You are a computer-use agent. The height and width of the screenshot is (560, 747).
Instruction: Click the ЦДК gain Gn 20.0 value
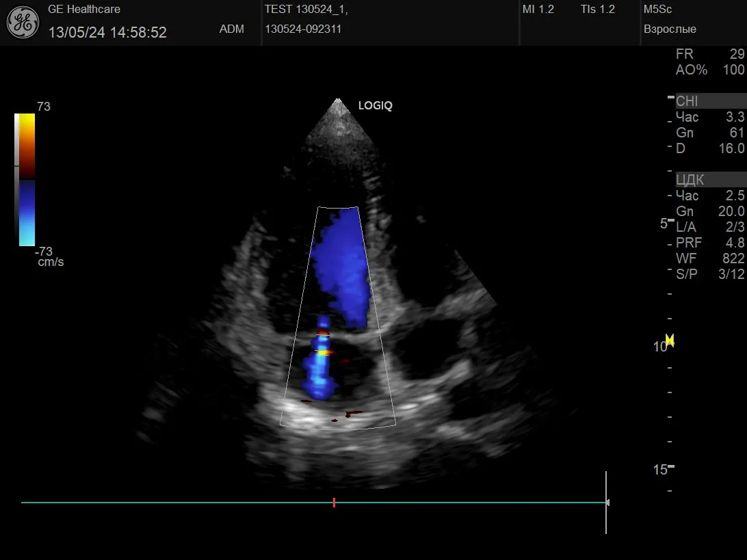click(709, 211)
